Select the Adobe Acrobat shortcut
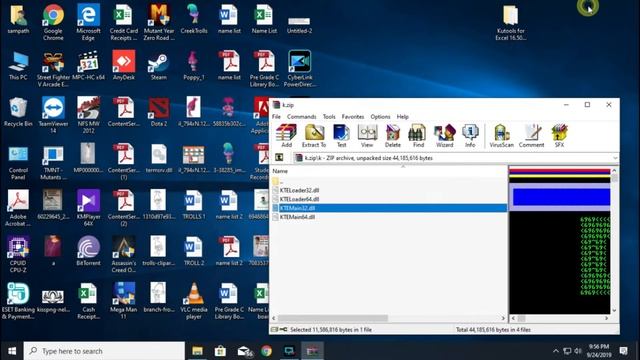 click(18, 208)
